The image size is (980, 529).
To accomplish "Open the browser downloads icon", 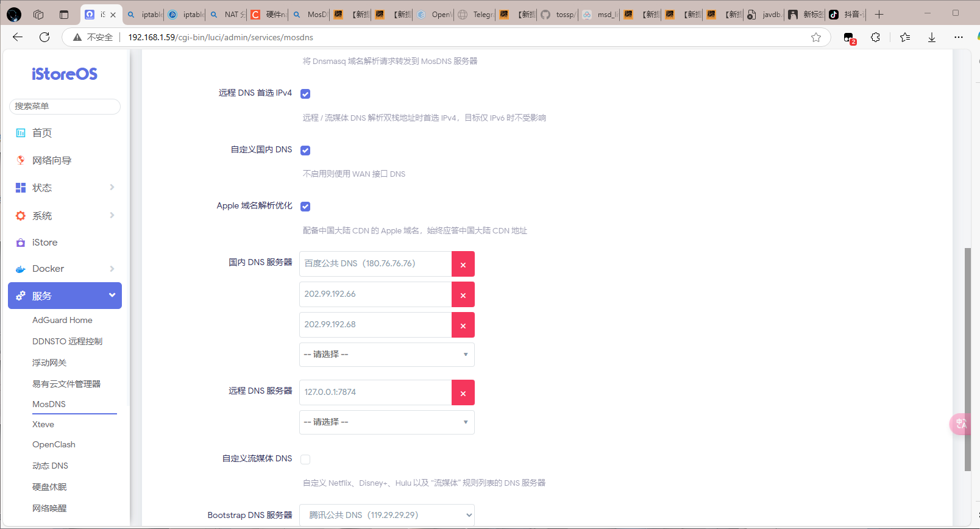I will [931, 37].
